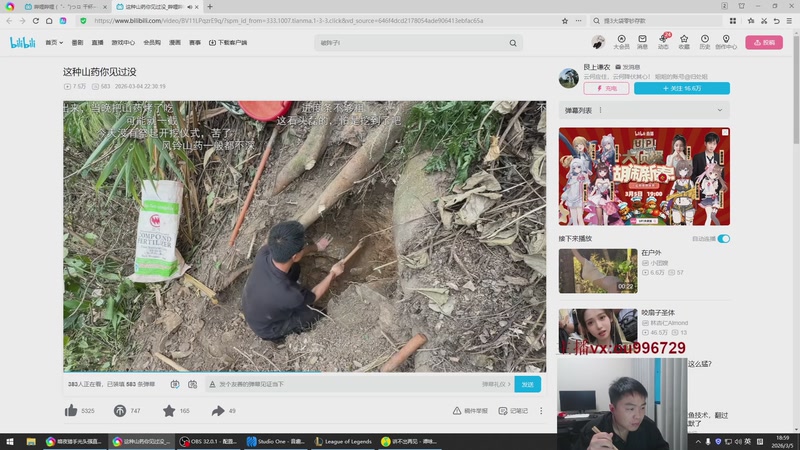Image resolution: width=800 pixels, height=450 pixels.
Task: Open danmaku font style 'A' icon
Action: [x=212, y=384]
